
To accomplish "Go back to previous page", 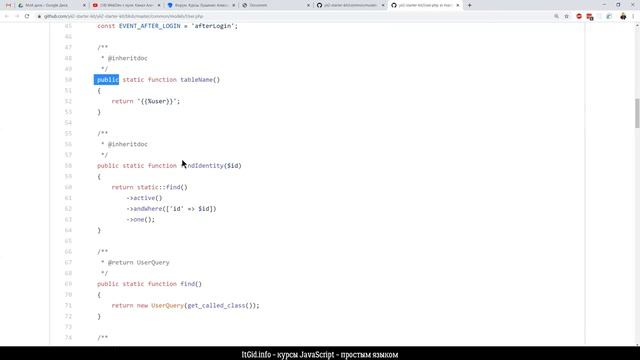I will coord(7,16).
